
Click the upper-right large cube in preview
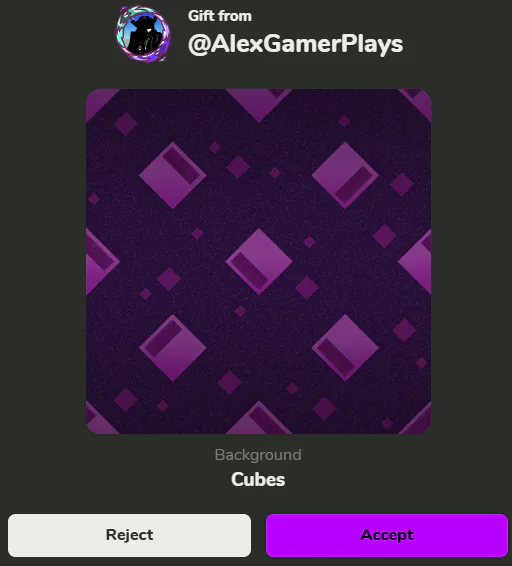(x=345, y=175)
